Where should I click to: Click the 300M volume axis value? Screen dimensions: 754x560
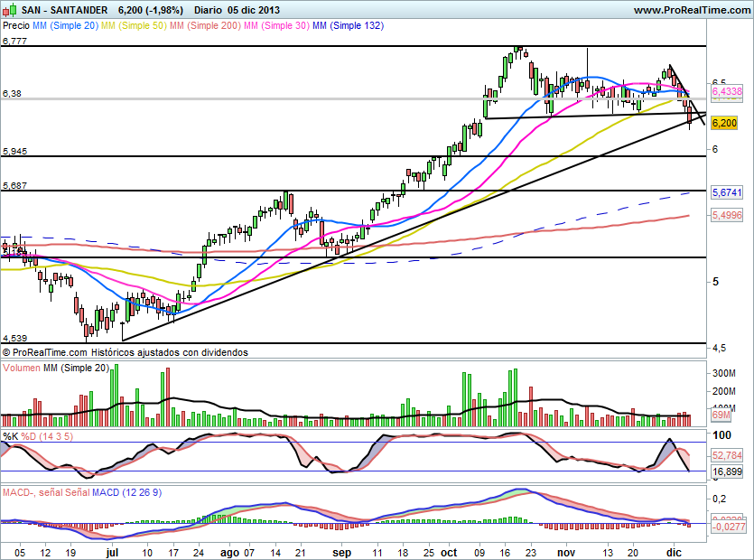pyautogui.click(x=724, y=373)
